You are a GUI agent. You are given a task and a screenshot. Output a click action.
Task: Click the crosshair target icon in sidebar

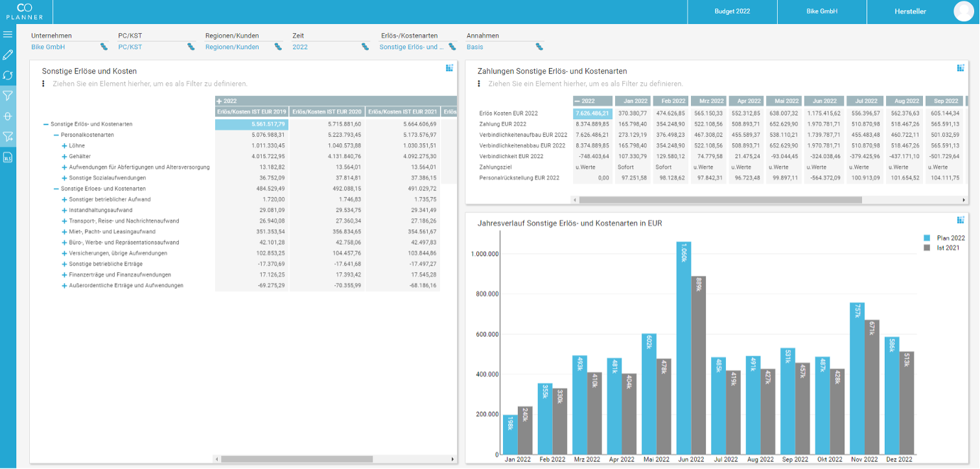(8, 116)
